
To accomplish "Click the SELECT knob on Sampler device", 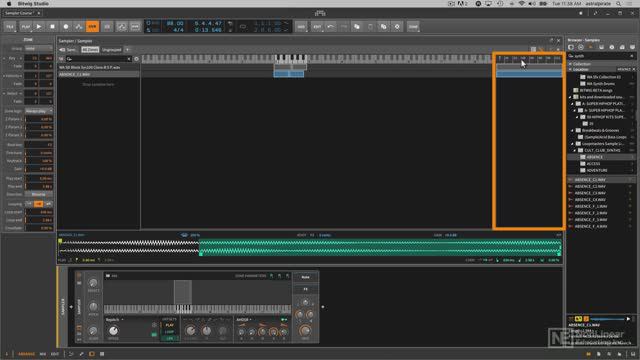I will (x=93, y=283).
